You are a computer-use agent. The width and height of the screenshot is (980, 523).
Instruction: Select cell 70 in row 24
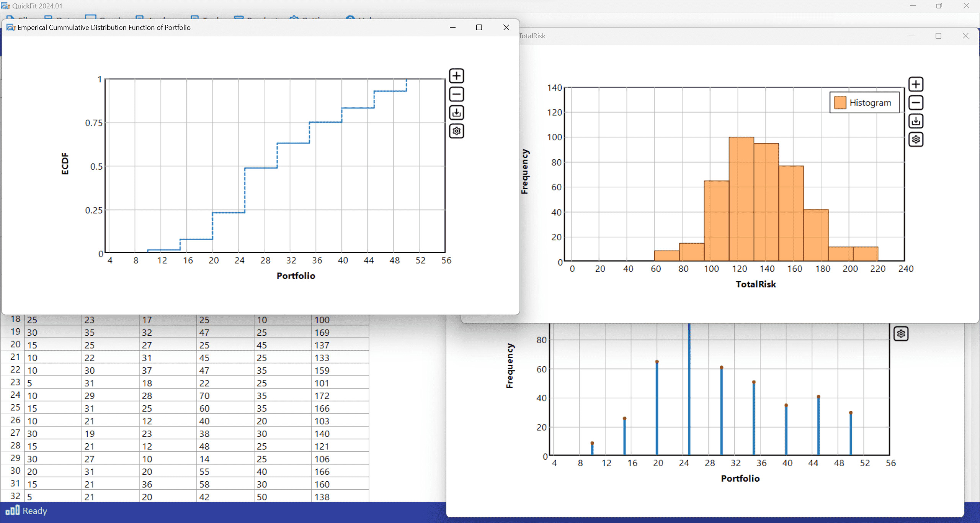225,396
